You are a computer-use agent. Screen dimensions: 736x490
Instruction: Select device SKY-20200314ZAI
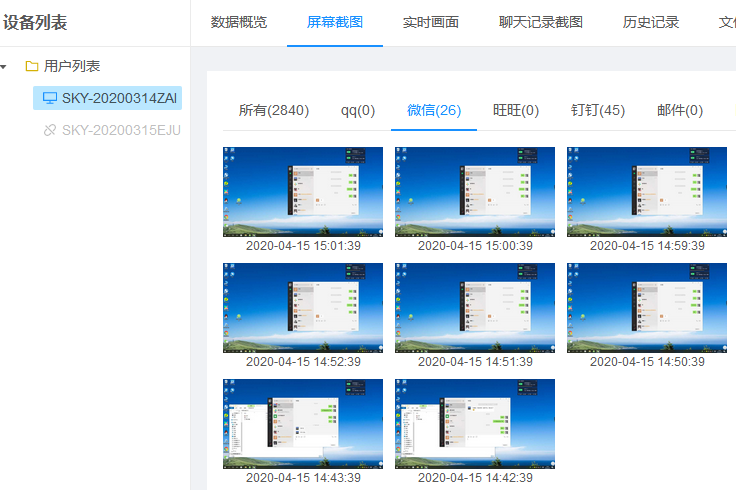coord(107,98)
